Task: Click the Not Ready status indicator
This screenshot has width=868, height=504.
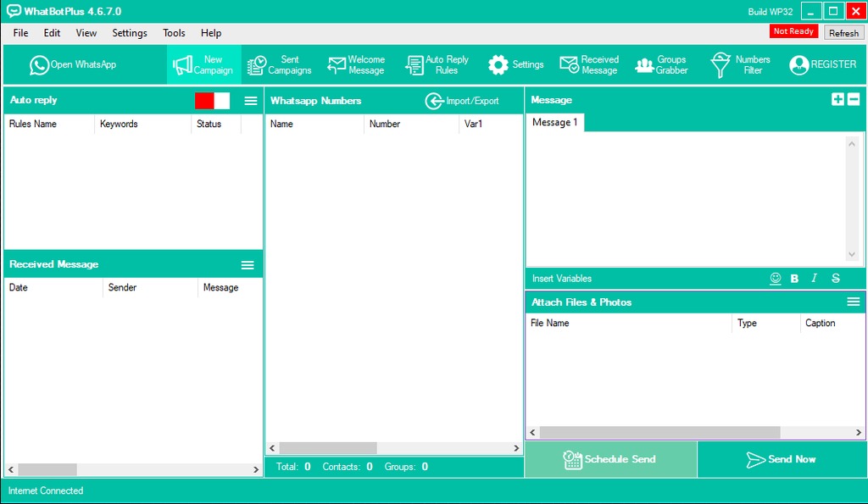Action: pyautogui.click(x=793, y=31)
